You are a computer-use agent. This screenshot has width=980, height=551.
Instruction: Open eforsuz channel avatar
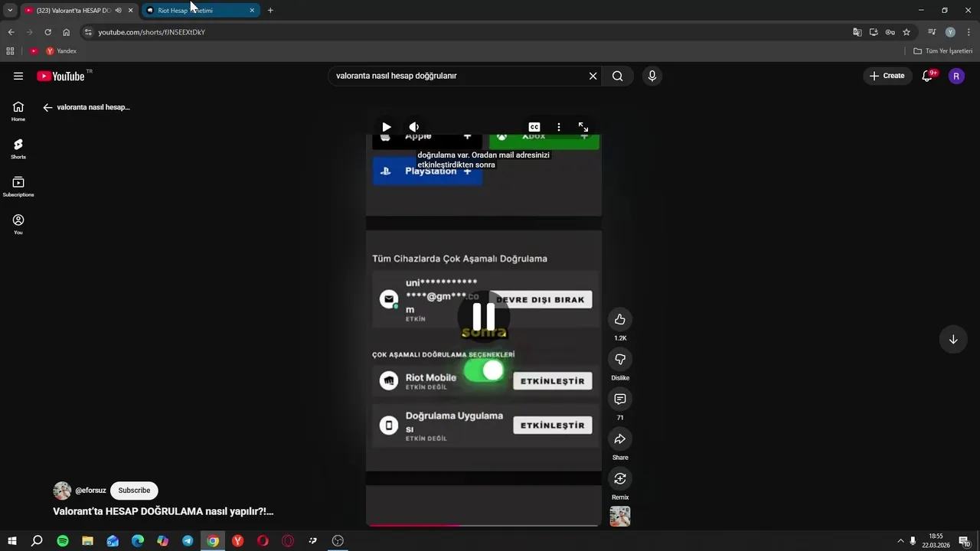tap(62, 491)
